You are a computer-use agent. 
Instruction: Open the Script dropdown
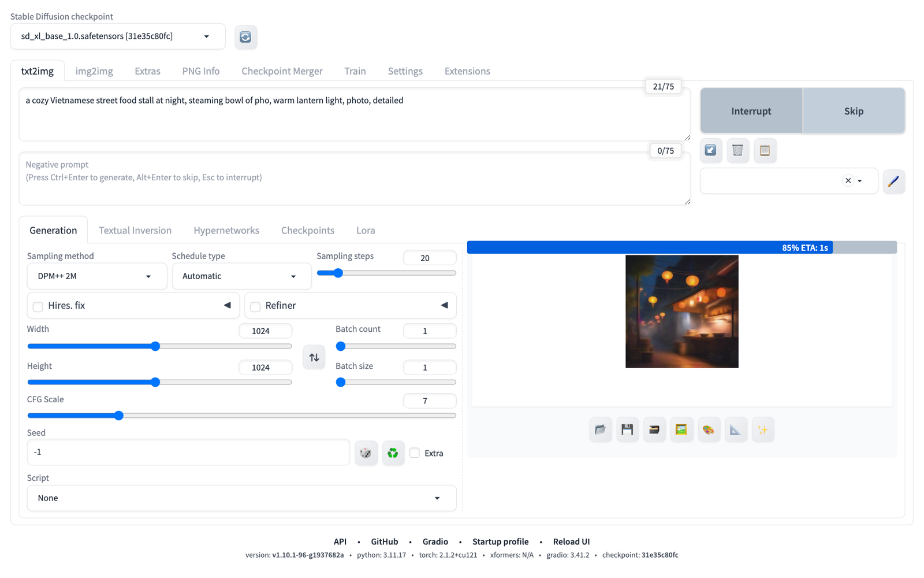tap(241, 498)
